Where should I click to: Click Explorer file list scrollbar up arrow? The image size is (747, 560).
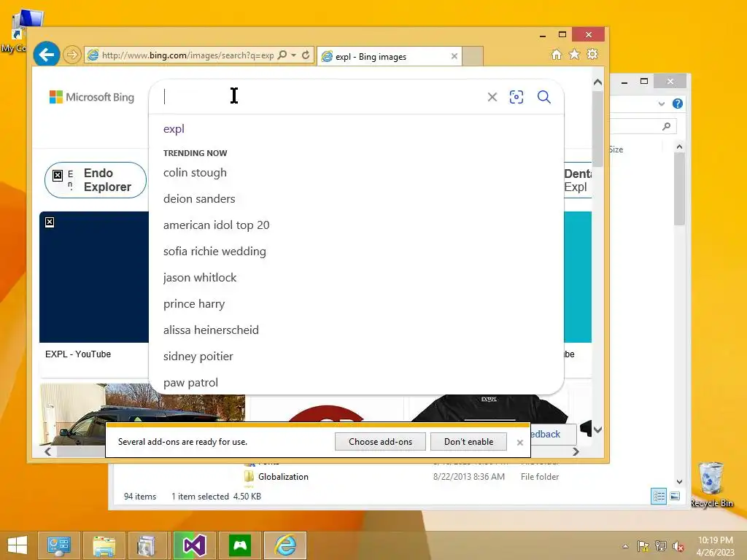(679, 147)
